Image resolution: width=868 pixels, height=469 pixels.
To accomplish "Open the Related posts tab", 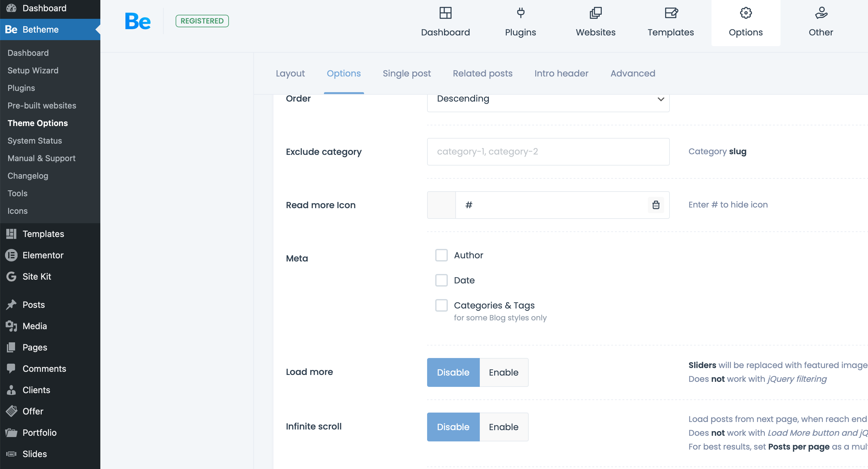I will click(x=482, y=73).
